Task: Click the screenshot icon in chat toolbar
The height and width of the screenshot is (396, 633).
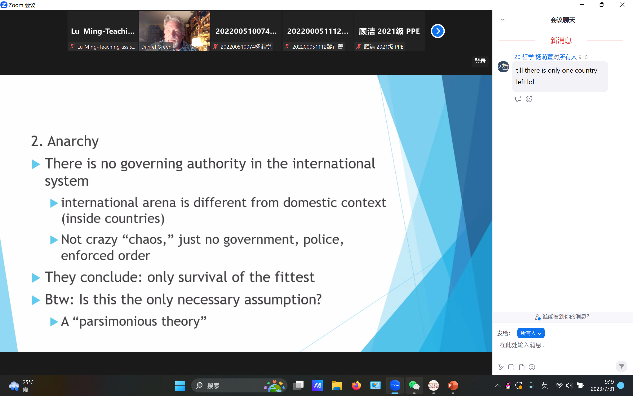Action: pyautogui.click(x=511, y=367)
